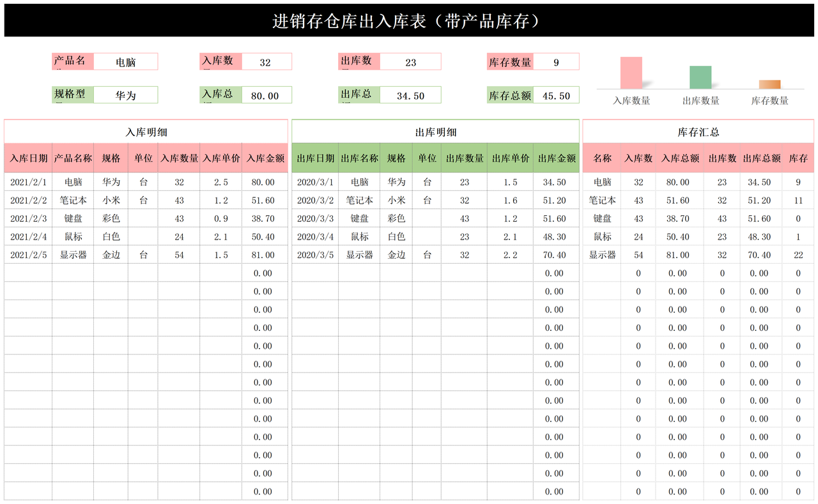Select the 单位 header in the 出库明细 table
Image resolution: width=818 pixels, height=504 pixels.
point(427,158)
